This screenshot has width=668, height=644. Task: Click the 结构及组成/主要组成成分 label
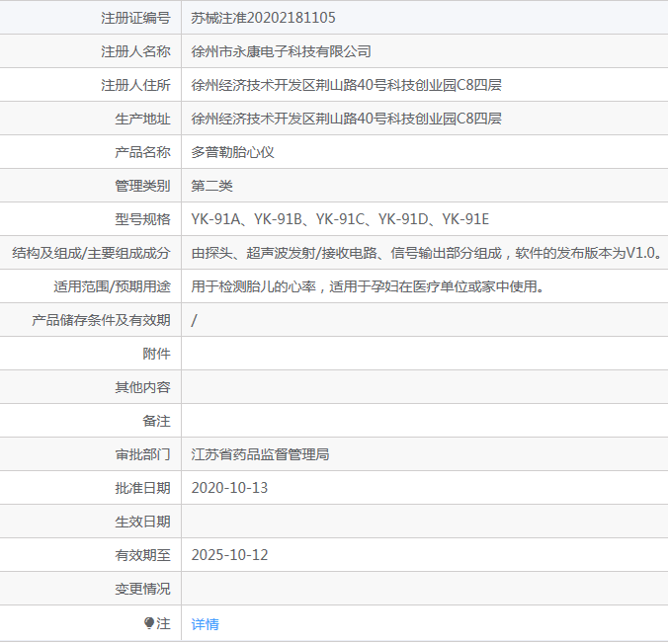click(x=91, y=253)
